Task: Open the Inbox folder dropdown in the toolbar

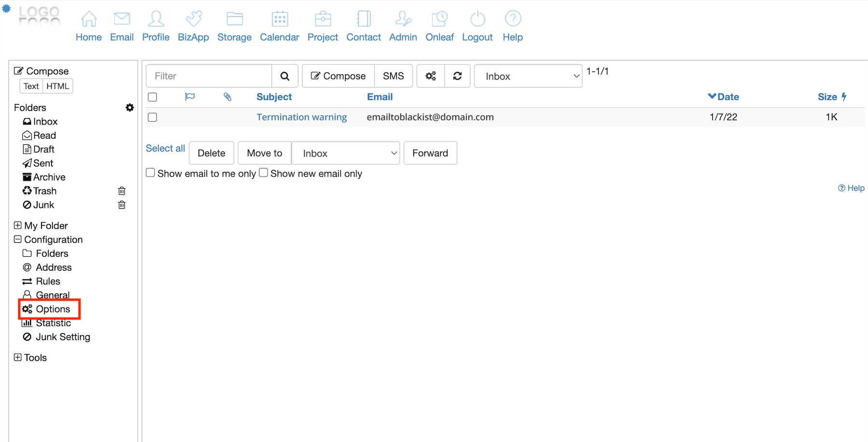Action: pyautogui.click(x=528, y=76)
